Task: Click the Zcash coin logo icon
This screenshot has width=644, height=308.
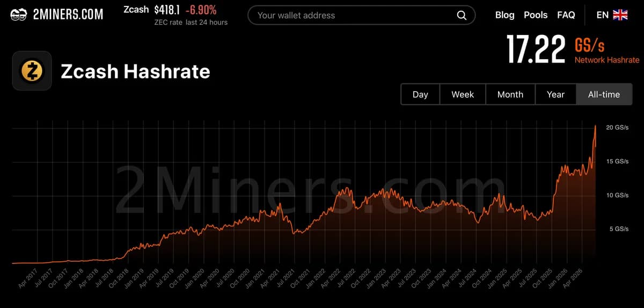Action: click(x=32, y=70)
